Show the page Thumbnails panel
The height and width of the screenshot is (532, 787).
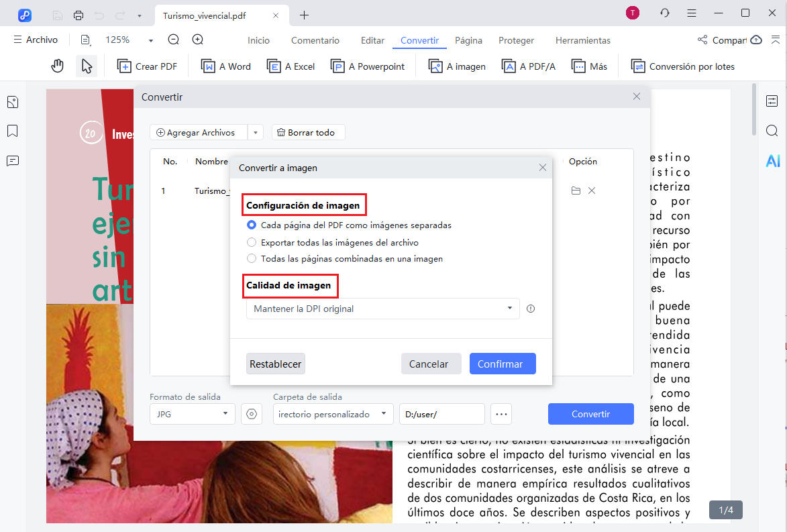(12, 101)
